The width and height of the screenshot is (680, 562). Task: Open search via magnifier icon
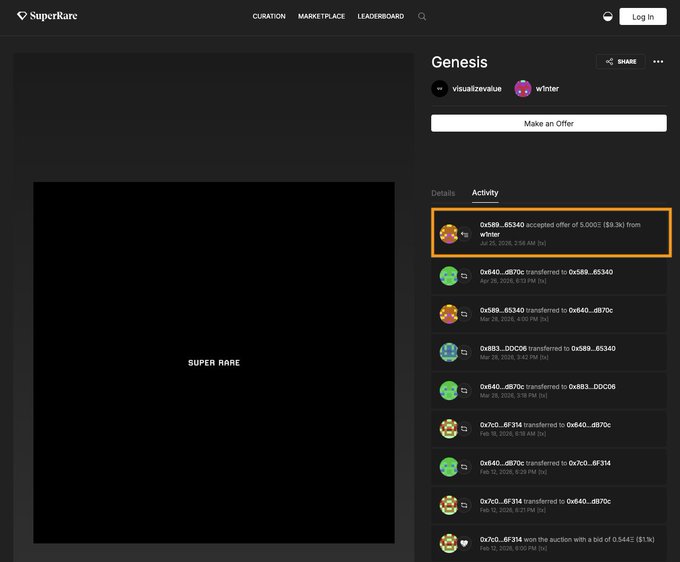point(422,16)
